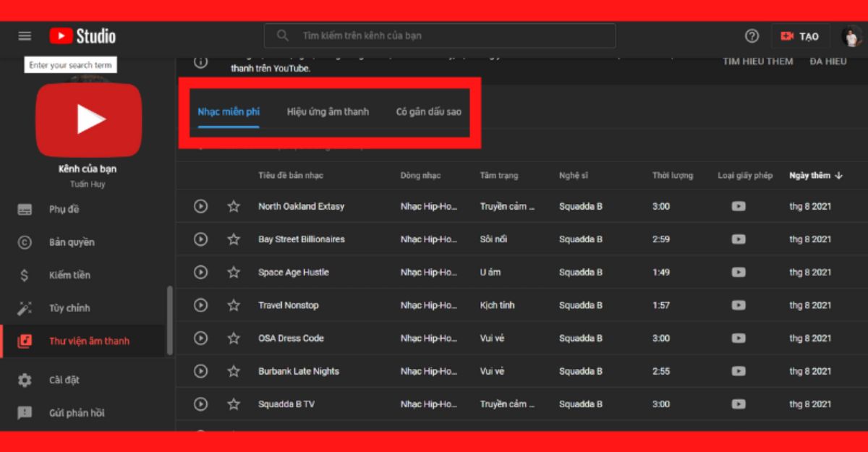The width and height of the screenshot is (868, 452).
Task: Click the mood U ám
Action: (490, 273)
